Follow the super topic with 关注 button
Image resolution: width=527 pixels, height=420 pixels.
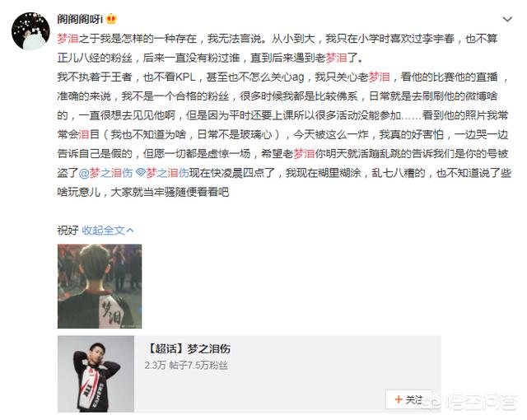point(408,399)
